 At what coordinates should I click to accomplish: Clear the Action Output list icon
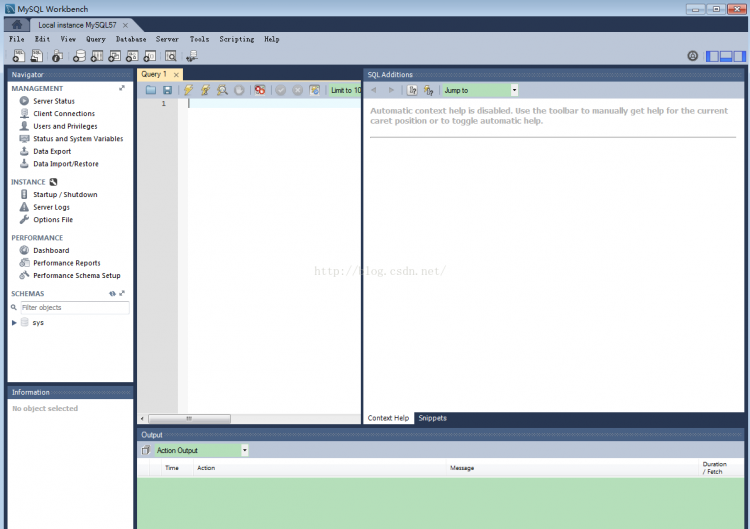[146, 450]
